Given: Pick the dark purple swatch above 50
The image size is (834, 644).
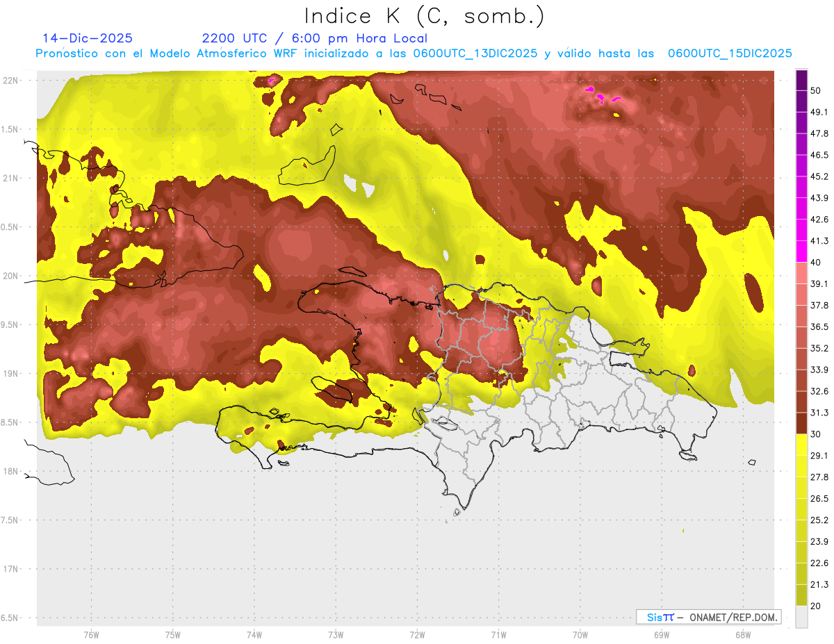Looking at the screenshot, I should [x=801, y=80].
